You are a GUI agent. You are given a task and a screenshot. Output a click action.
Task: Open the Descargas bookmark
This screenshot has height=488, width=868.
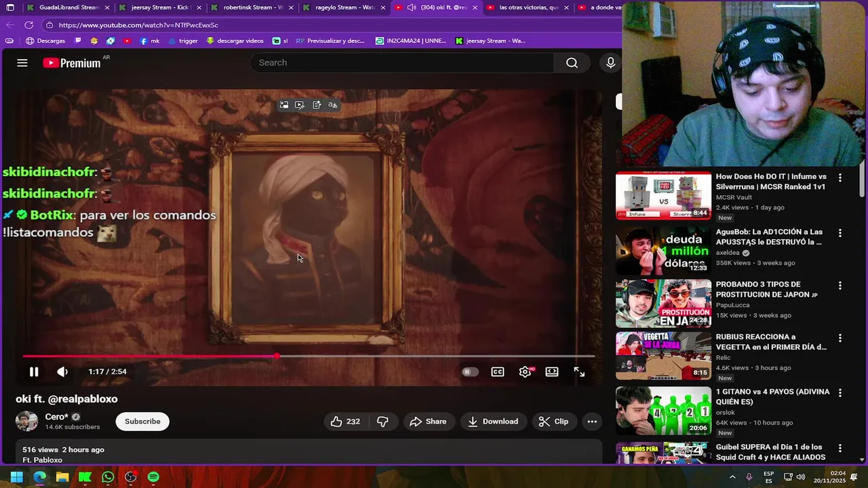pos(45,41)
